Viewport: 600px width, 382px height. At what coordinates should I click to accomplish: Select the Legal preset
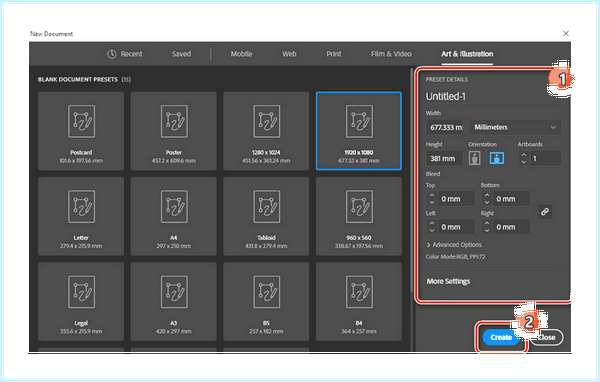81,302
